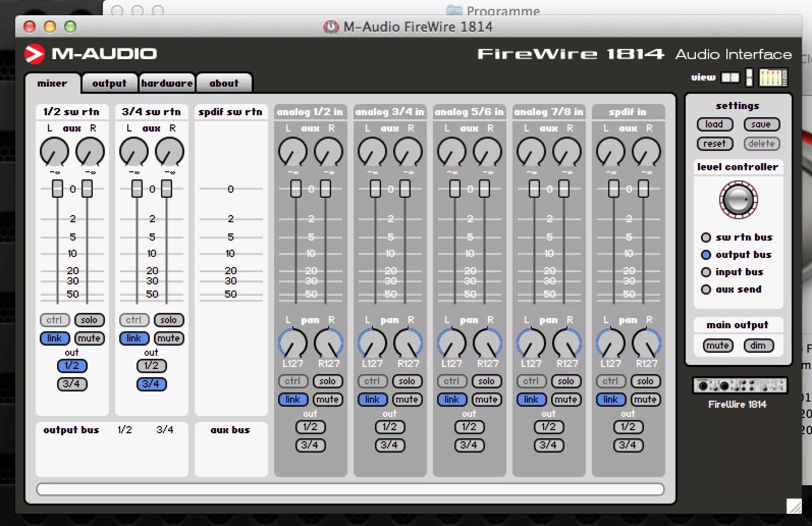Solo the analog 1/2 in channel
812x526 pixels.
[x=328, y=381]
